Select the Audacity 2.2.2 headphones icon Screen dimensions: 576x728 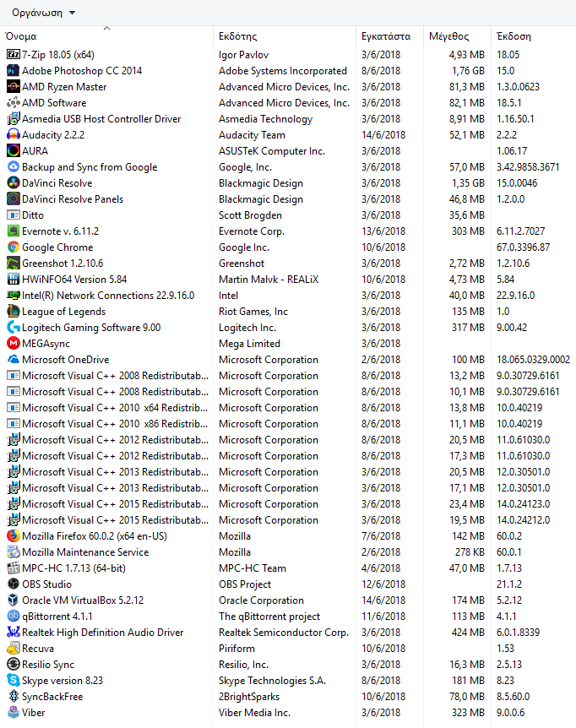pyautogui.click(x=14, y=135)
